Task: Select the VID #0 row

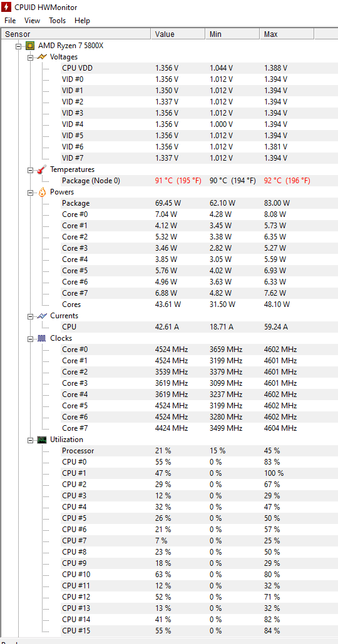Action: (199, 79)
